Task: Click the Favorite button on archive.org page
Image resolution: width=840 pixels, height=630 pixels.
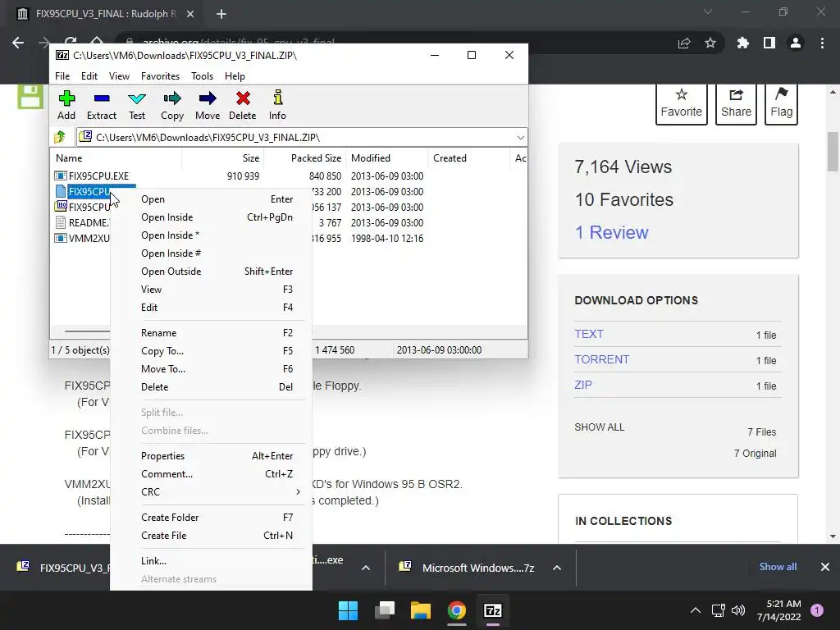Action: tap(682, 103)
